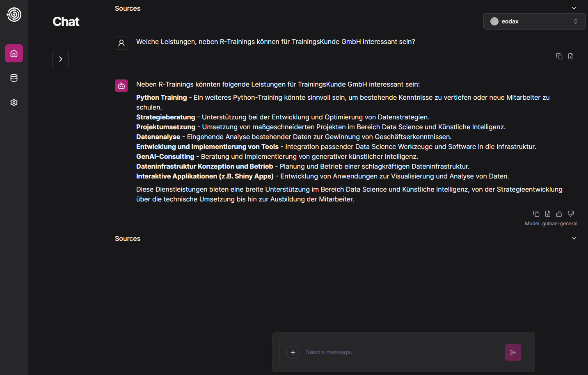Image resolution: width=588 pixels, height=375 pixels.
Task: Open the eodax account dropdown
Action: pos(534,21)
